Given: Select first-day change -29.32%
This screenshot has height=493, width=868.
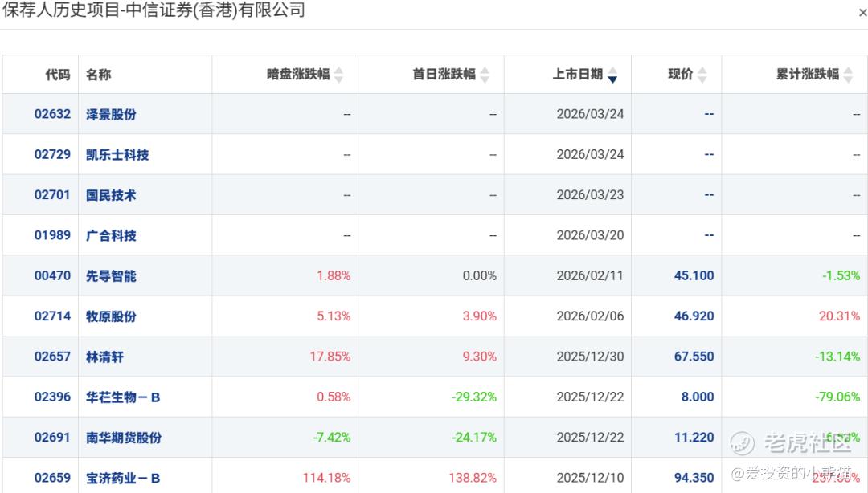Looking at the screenshot, I should click(x=474, y=397).
